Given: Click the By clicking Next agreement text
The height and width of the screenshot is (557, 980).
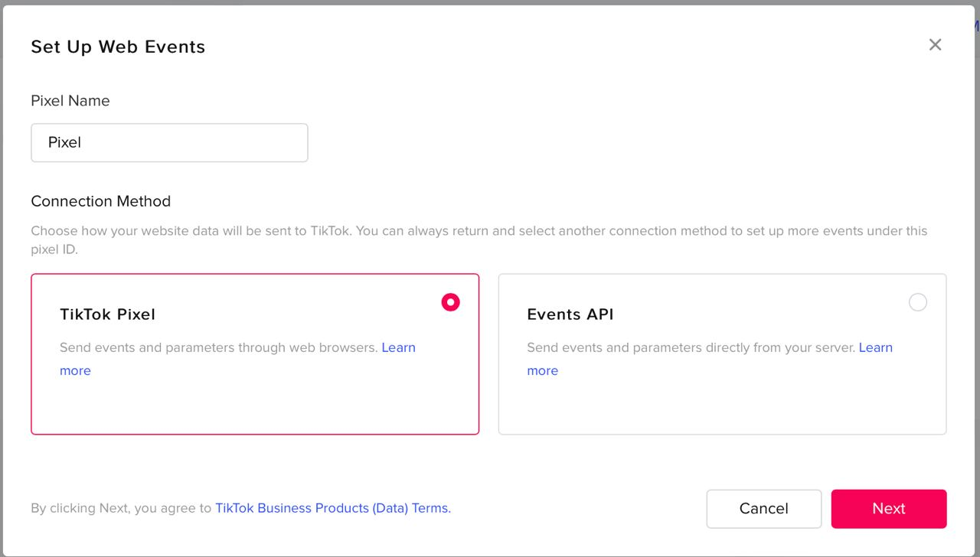Looking at the screenshot, I should coord(121,508).
